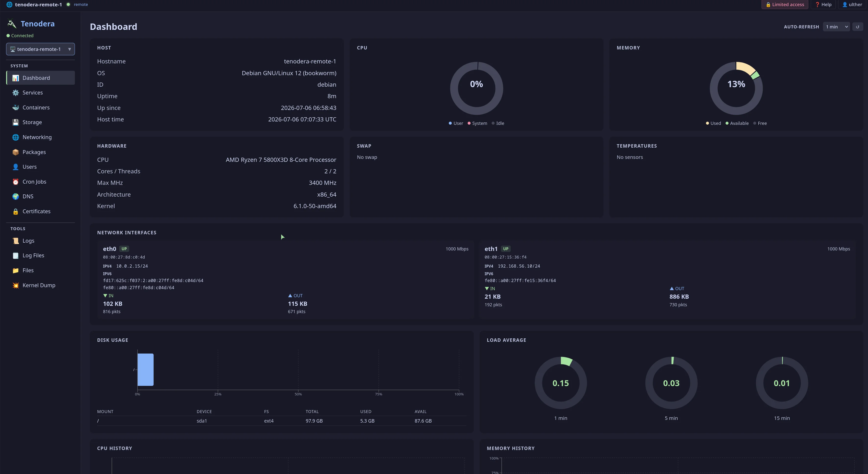Go to Services in the sidebar
The height and width of the screenshot is (474, 868).
[x=40, y=93]
